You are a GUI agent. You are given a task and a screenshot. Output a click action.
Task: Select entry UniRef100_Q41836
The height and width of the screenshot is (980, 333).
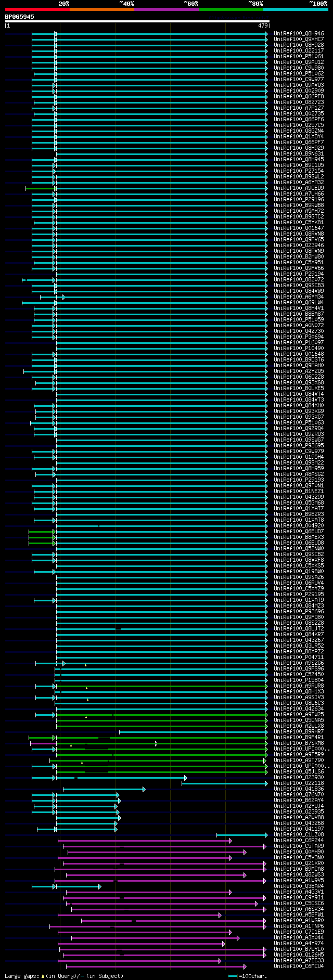point(299,789)
